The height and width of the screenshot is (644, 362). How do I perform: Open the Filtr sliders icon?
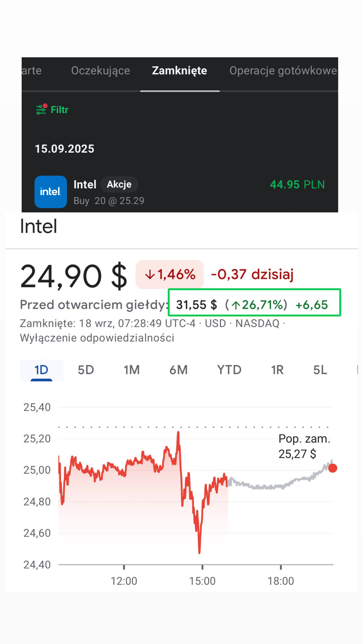point(41,109)
